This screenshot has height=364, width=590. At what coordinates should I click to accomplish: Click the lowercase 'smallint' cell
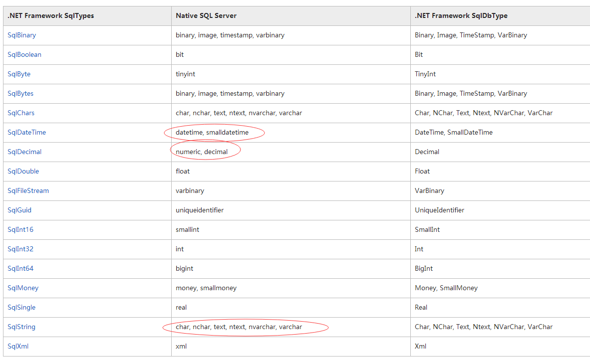[x=187, y=230]
